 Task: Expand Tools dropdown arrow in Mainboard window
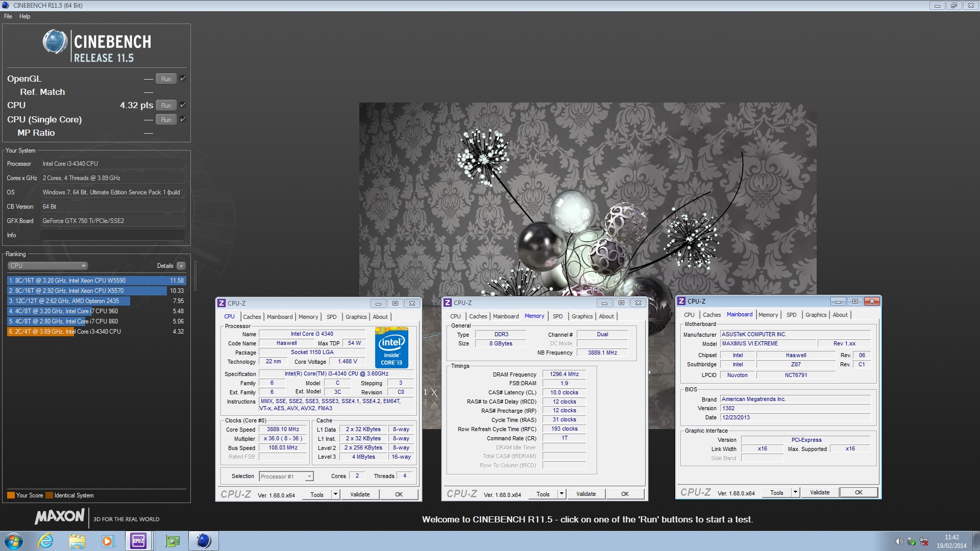[795, 492]
